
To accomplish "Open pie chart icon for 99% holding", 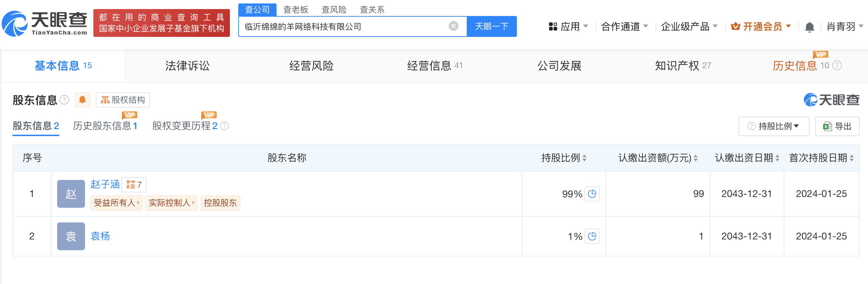I will 592,194.
